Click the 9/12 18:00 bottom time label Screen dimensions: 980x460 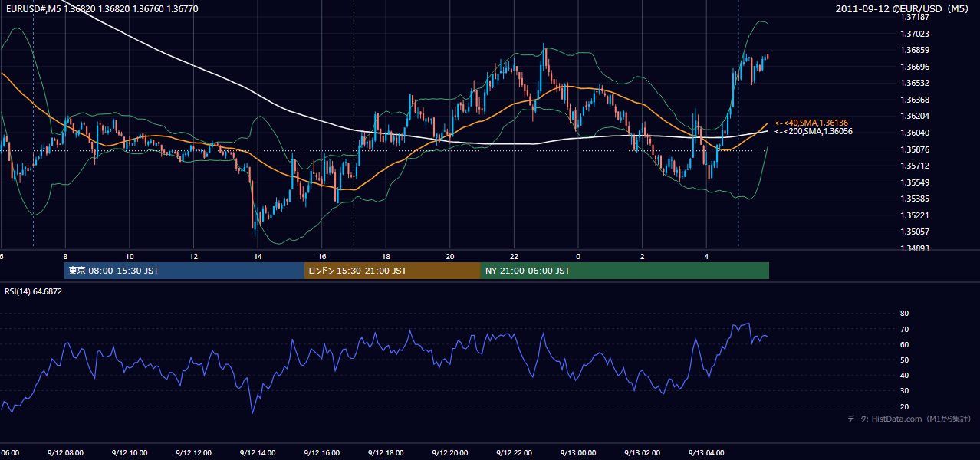pos(386,453)
